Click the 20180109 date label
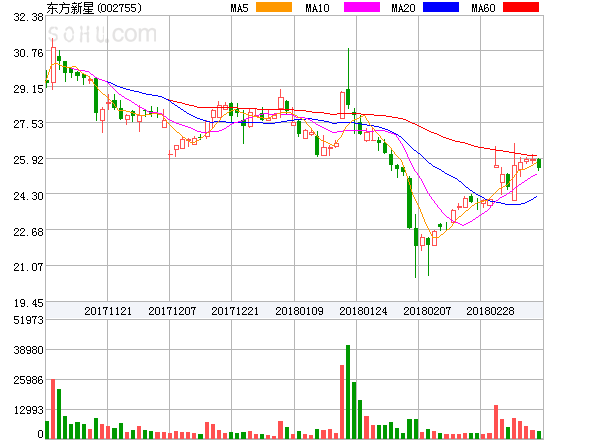Viewport: 600px width, 440px height. click(x=299, y=311)
